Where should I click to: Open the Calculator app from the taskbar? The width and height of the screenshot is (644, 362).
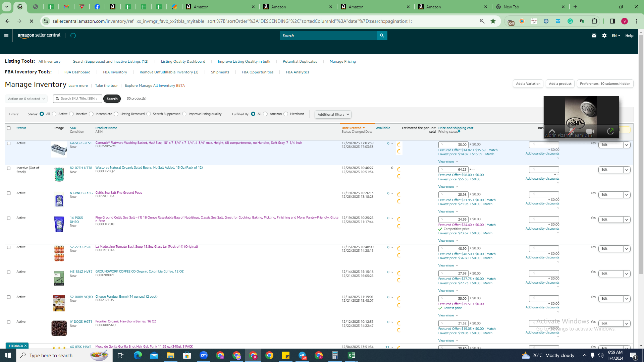335,355
